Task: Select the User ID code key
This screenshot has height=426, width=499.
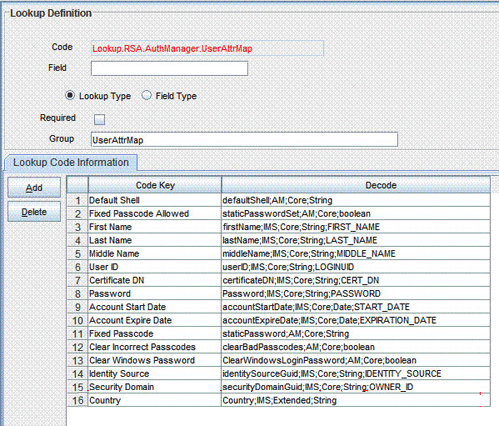Action: pyautogui.click(x=155, y=267)
